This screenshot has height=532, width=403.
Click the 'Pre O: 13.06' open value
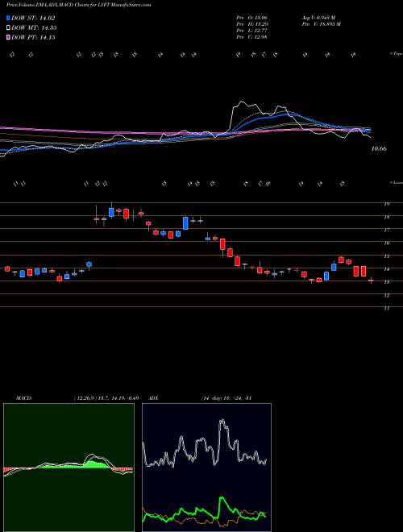(251, 17)
